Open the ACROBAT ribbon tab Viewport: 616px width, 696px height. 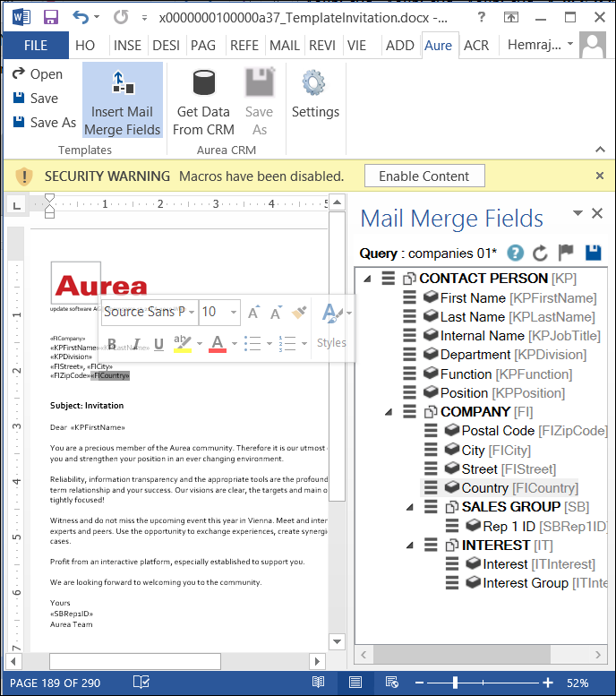[x=476, y=46]
